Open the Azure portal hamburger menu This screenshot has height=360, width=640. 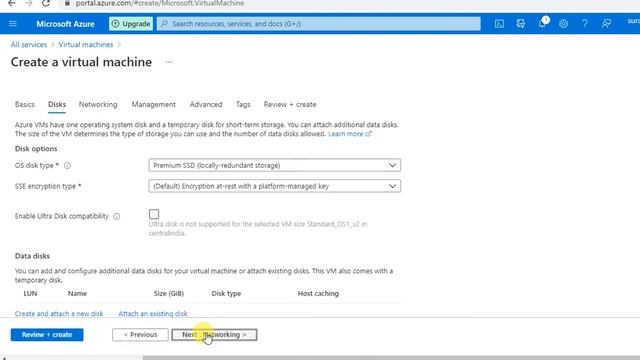pos(13,24)
